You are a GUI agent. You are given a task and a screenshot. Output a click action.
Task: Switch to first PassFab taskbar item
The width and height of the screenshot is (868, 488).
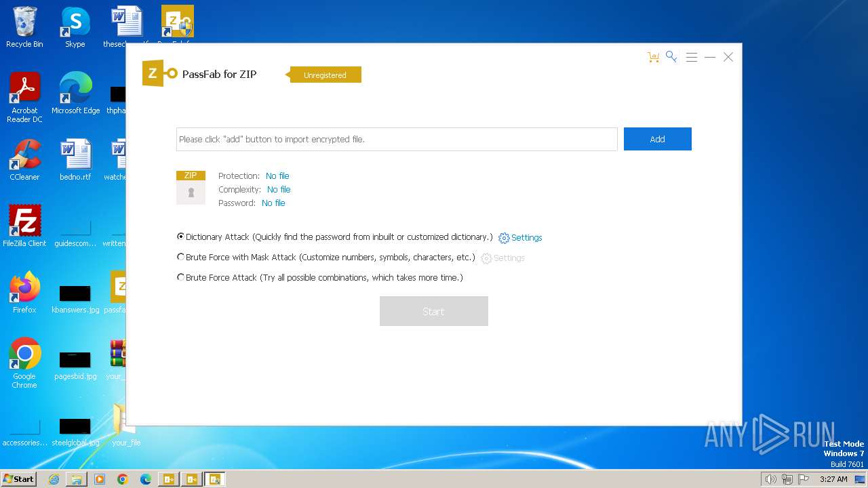pos(169,479)
